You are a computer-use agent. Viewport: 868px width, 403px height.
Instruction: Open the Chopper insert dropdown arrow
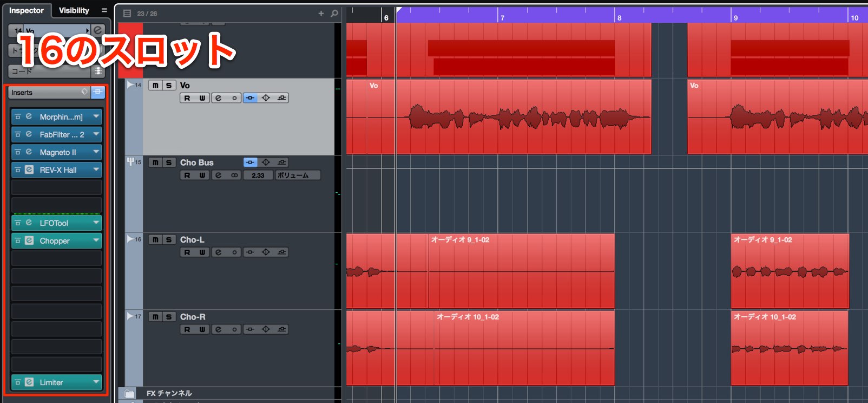pos(96,240)
